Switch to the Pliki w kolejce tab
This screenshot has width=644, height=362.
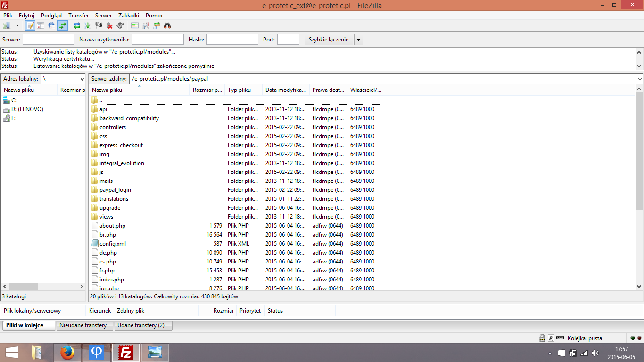pyautogui.click(x=28, y=325)
